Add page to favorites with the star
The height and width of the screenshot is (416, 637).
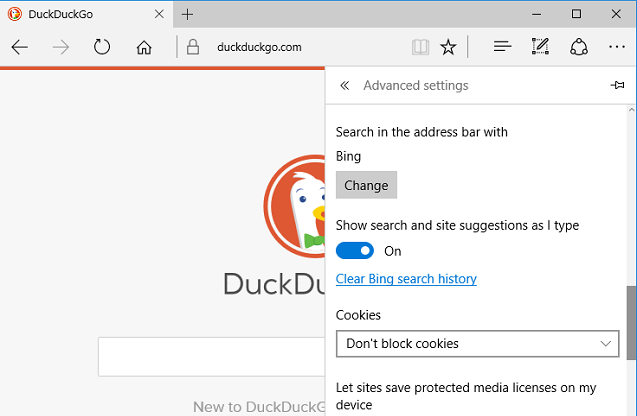448,47
